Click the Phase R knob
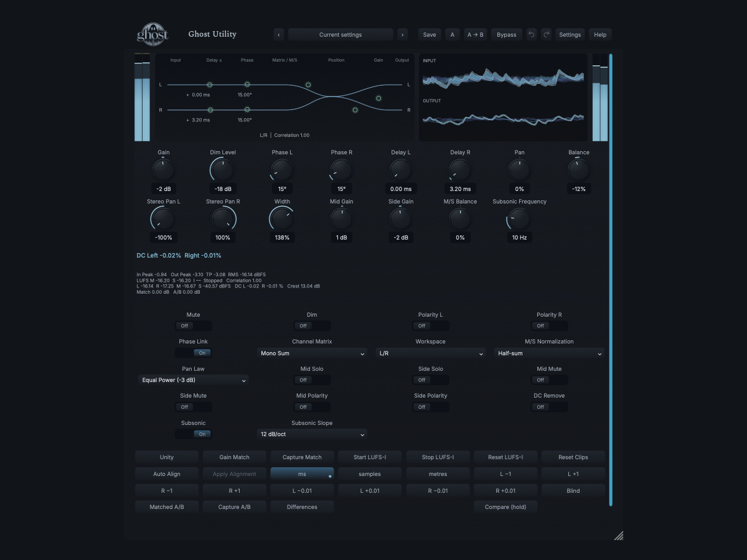 pos(341,170)
